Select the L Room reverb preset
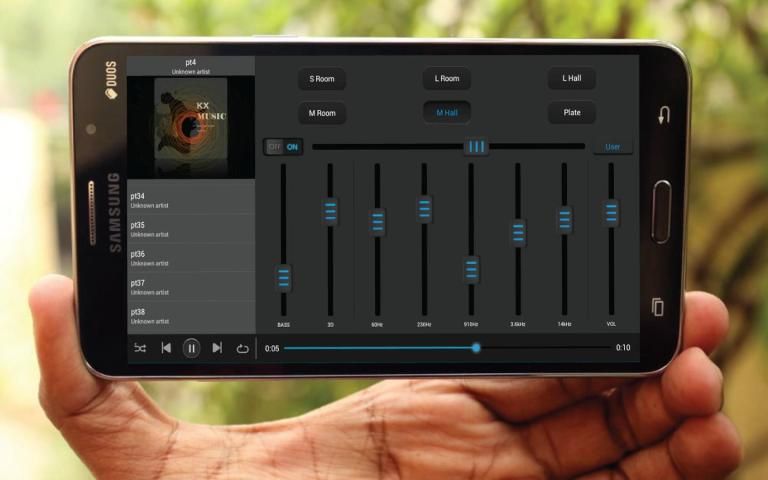This screenshot has height=480, width=768. [446, 79]
